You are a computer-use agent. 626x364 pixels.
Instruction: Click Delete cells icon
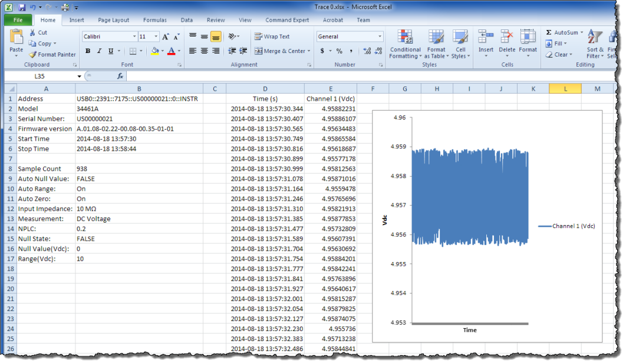(x=506, y=37)
